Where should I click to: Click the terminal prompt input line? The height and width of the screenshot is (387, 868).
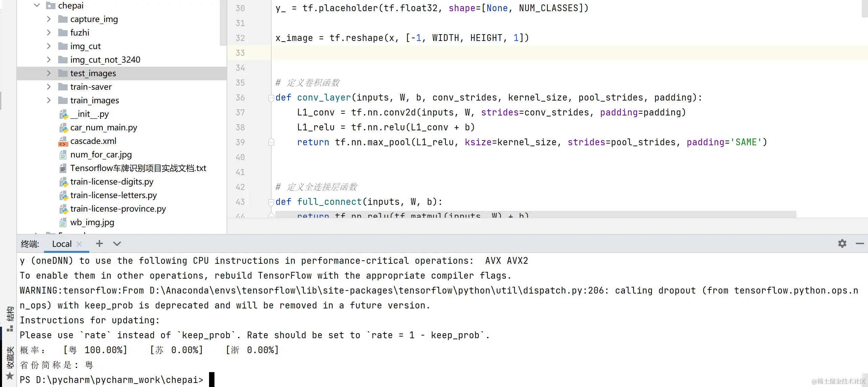(212, 380)
